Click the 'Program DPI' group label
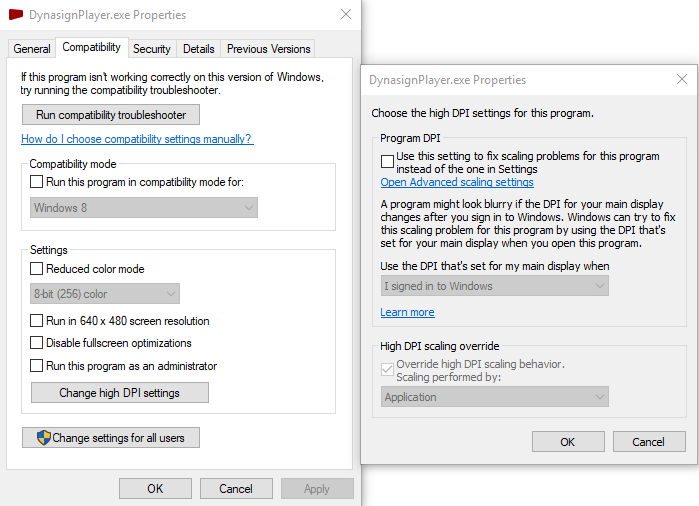The width and height of the screenshot is (699, 506). click(x=410, y=138)
